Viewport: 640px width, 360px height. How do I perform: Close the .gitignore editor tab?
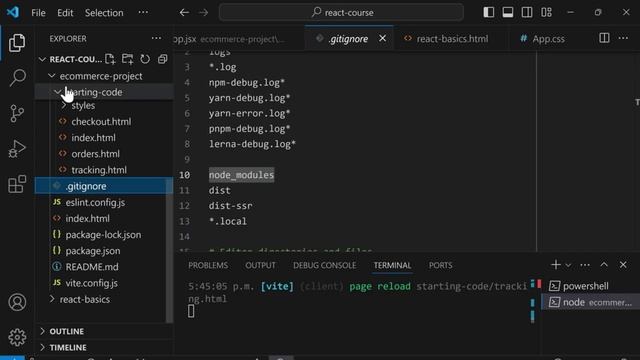(x=382, y=38)
